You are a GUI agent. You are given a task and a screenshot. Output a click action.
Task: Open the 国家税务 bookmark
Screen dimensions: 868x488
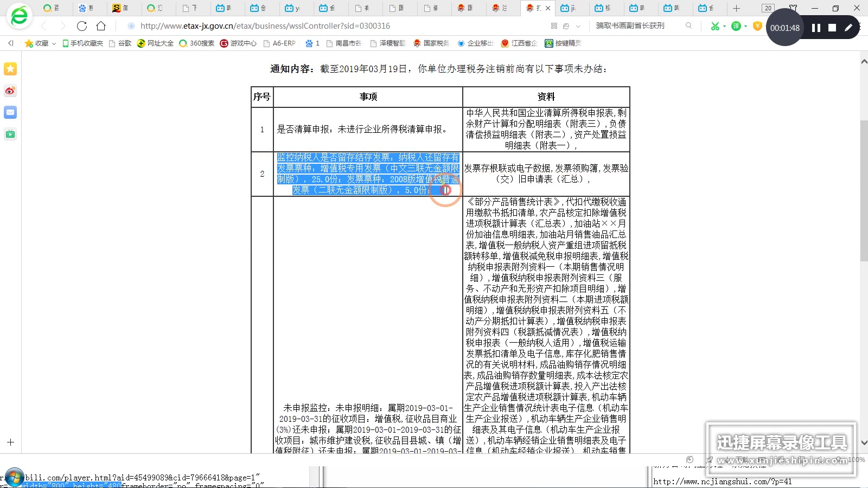431,43
